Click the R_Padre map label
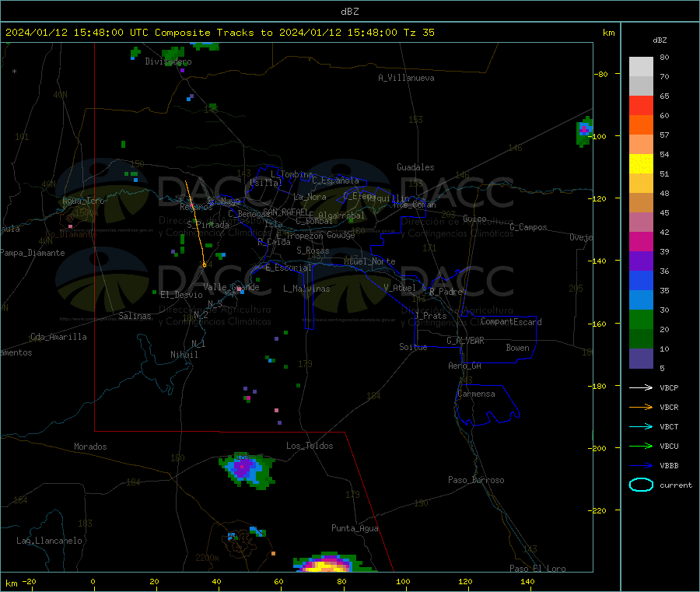 pos(446,292)
